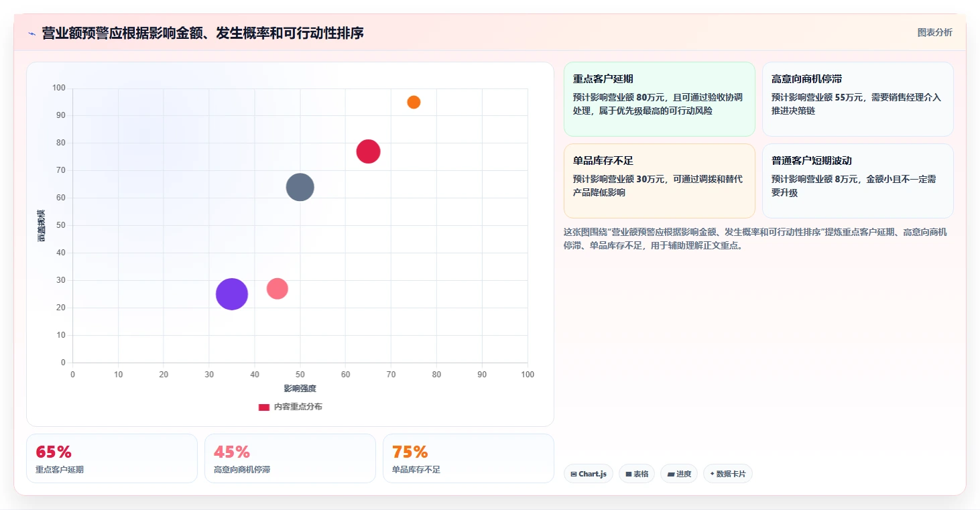This screenshot has width=980, height=510.
Task: Click the crimson red bubble in chart
Action: tap(368, 151)
